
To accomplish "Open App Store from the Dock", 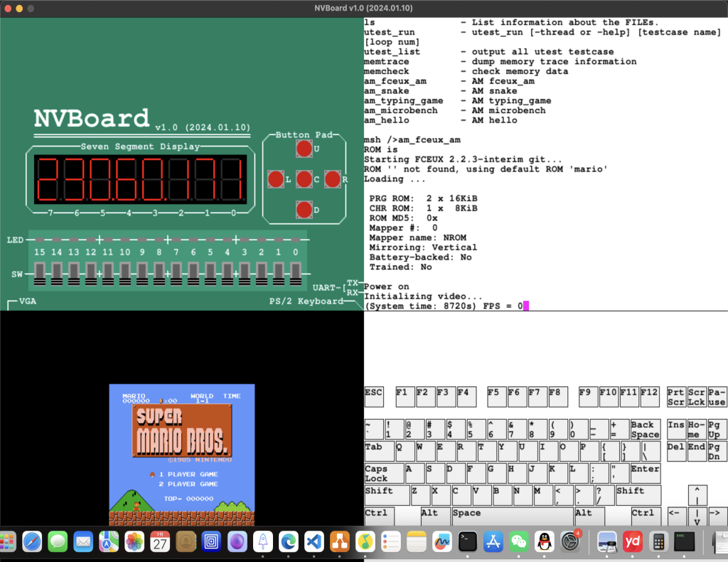I will tap(493, 541).
